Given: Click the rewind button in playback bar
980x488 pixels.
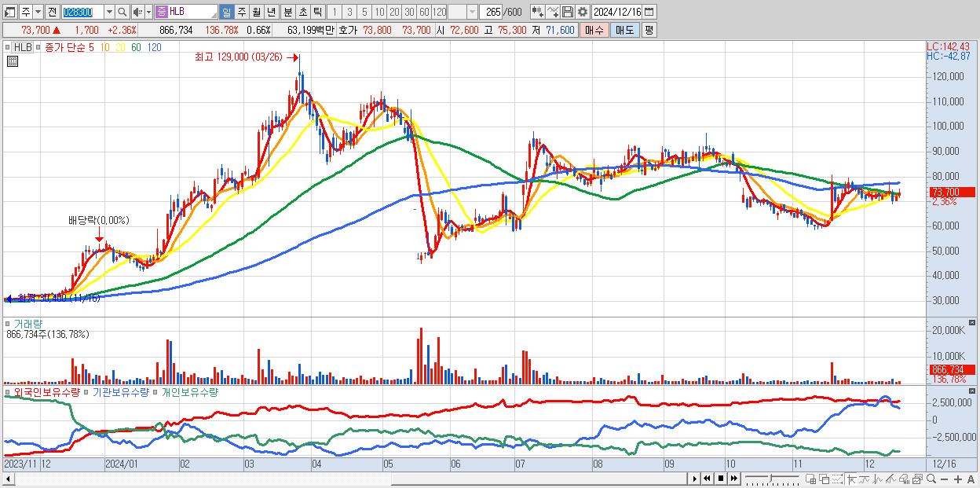Looking at the screenshot, I should point(707,479).
